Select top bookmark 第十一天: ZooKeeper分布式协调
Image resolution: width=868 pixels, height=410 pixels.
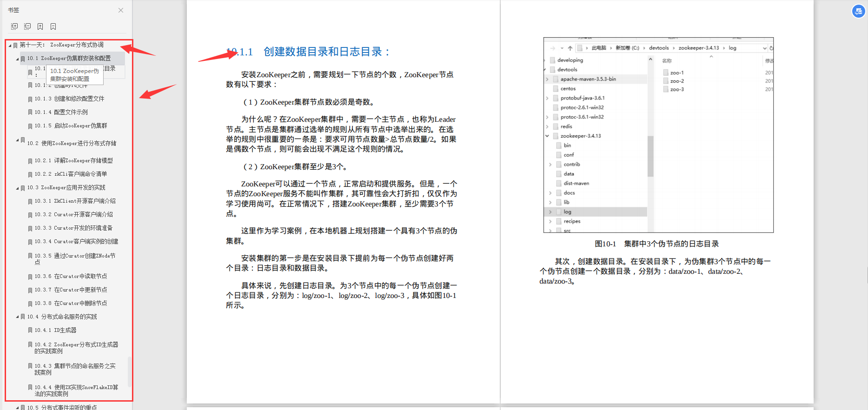(61, 45)
